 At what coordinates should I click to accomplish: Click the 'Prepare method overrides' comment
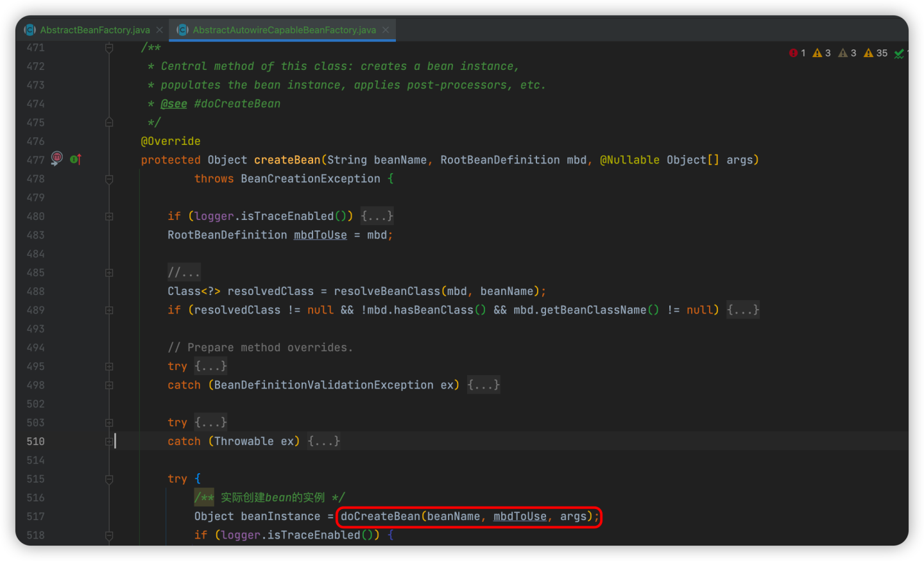click(260, 348)
